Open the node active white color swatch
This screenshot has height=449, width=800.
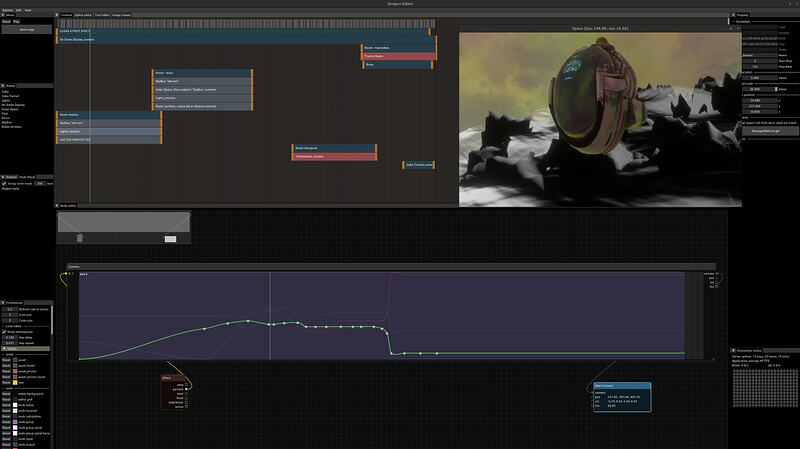(15, 405)
